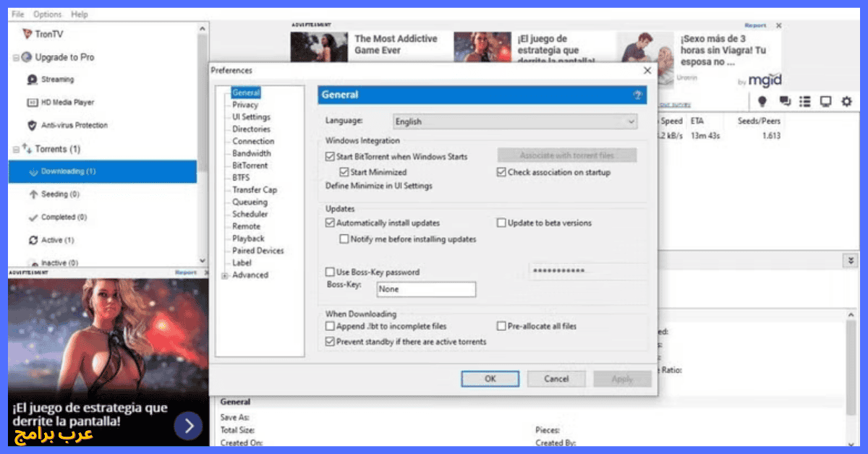Click the Downloading arrow icon
The width and height of the screenshot is (868, 454).
(x=33, y=172)
